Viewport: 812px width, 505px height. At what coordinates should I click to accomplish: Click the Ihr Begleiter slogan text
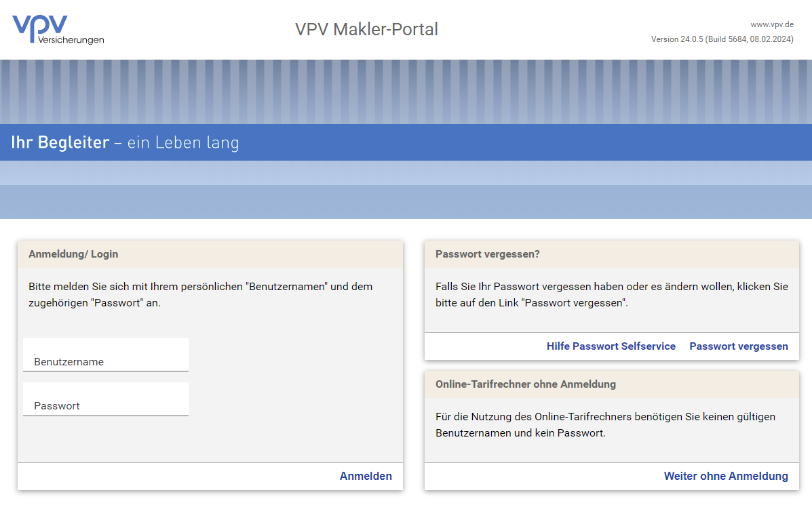(x=125, y=142)
